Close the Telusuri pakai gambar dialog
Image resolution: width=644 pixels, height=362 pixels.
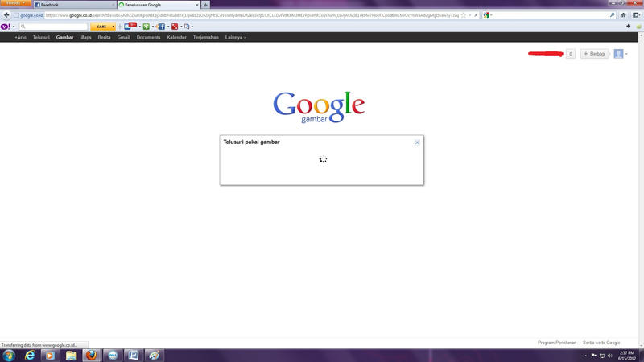pos(417,142)
